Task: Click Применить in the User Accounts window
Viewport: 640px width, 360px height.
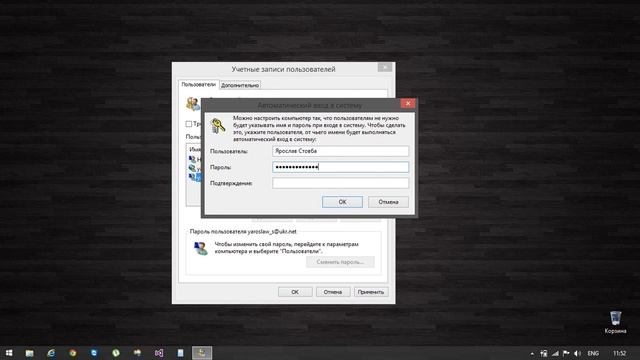Action: [x=371, y=292]
